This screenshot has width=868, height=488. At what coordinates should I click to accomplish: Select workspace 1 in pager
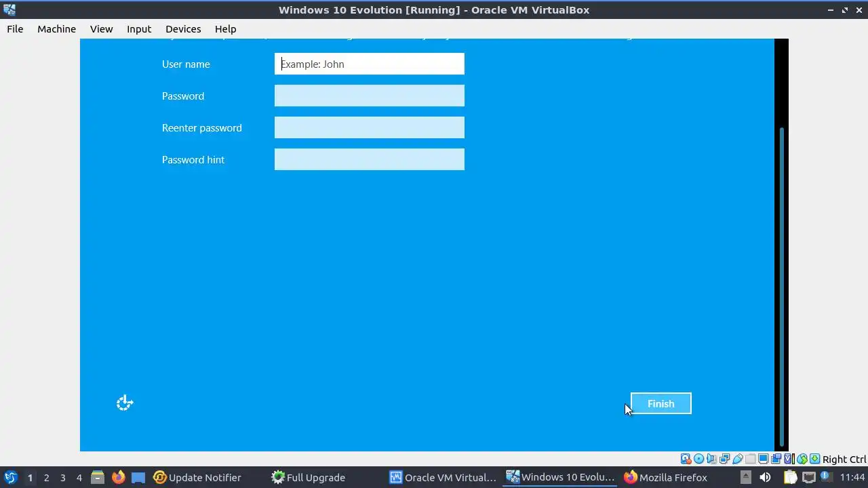[30, 477]
